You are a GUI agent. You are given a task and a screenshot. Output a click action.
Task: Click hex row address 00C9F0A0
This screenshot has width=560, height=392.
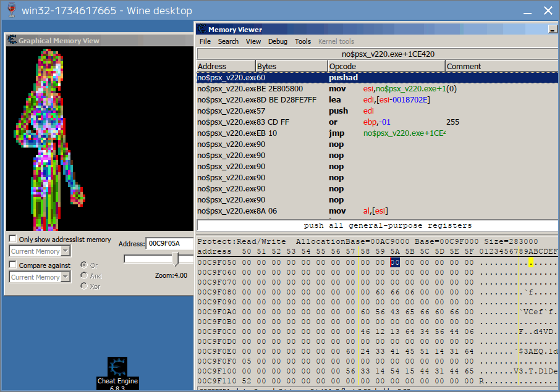(x=217, y=312)
